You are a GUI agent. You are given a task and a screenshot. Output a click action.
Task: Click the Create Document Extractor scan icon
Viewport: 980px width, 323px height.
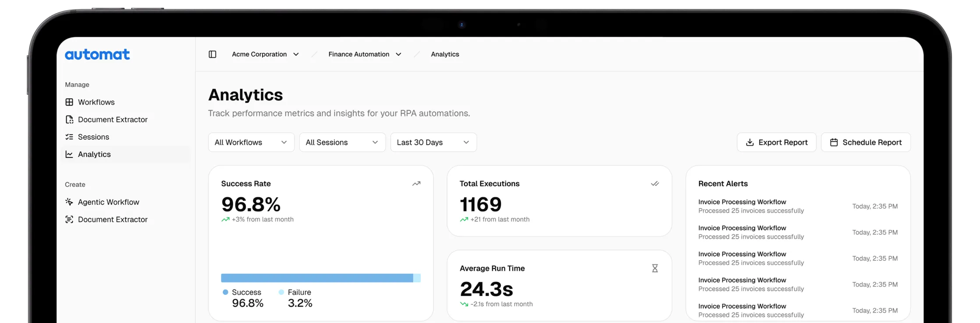coord(69,219)
